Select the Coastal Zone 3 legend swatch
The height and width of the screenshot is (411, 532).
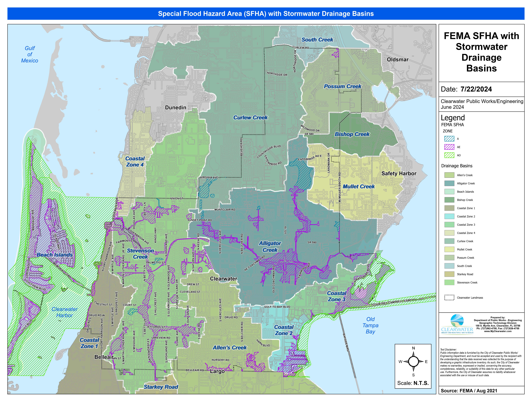449,225
